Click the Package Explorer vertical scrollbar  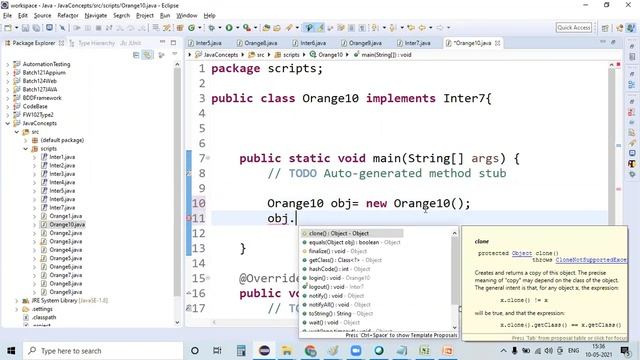[177, 182]
